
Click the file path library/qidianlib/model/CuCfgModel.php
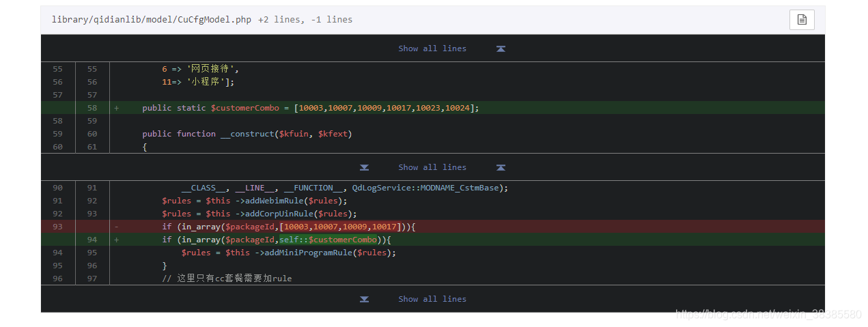coord(152,20)
